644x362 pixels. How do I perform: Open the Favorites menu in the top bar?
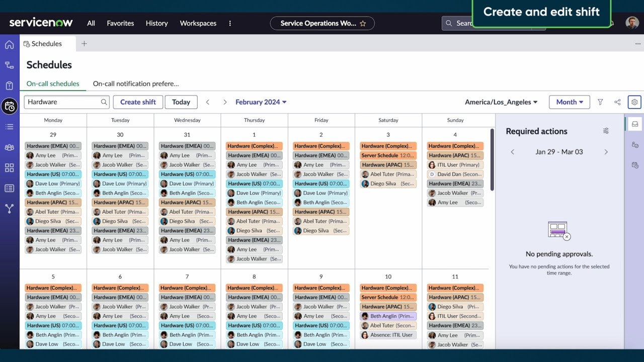[120, 23]
